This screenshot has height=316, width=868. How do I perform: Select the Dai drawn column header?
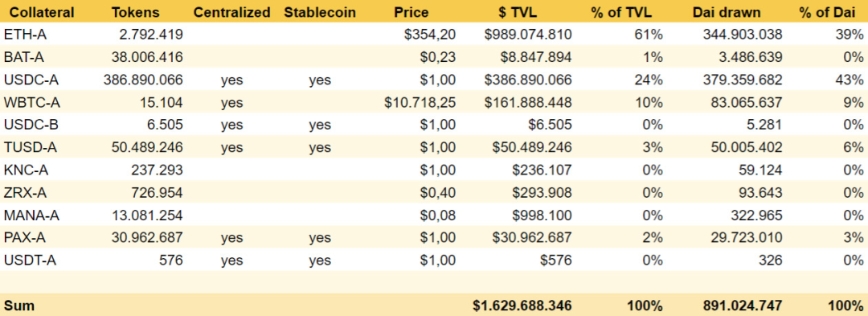pos(727,11)
